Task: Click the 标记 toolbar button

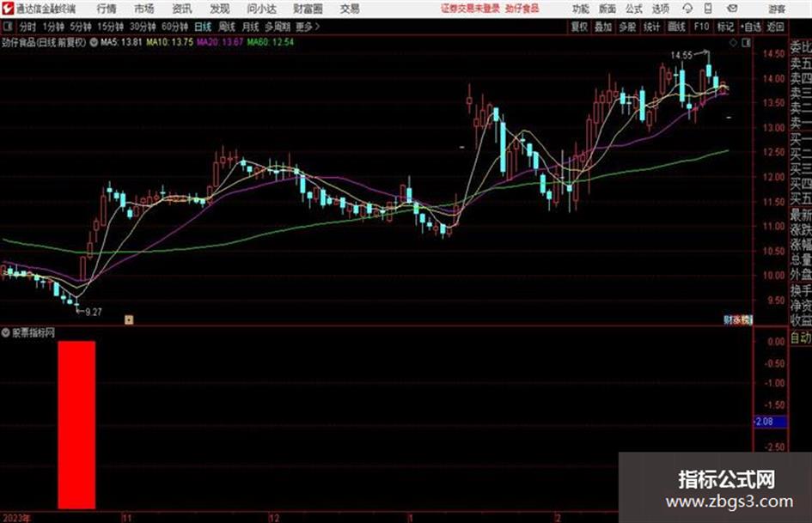Action: coord(725,27)
